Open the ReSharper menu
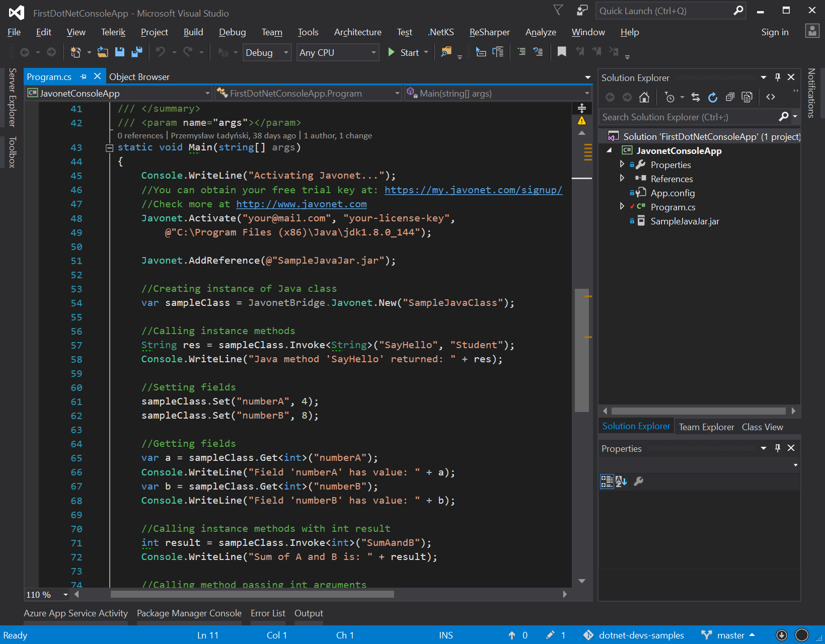Screen dimensions: 825x644 [x=489, y=32]
